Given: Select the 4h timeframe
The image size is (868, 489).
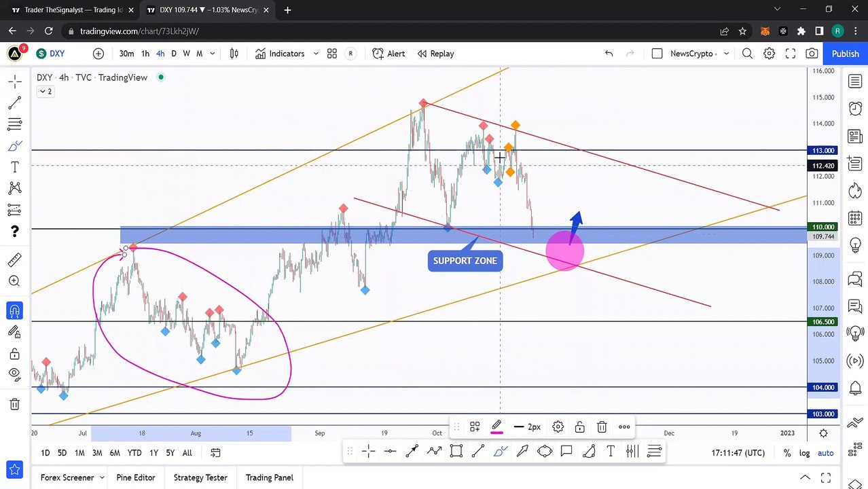Looking at the screenshot, I should coord(160,54).
